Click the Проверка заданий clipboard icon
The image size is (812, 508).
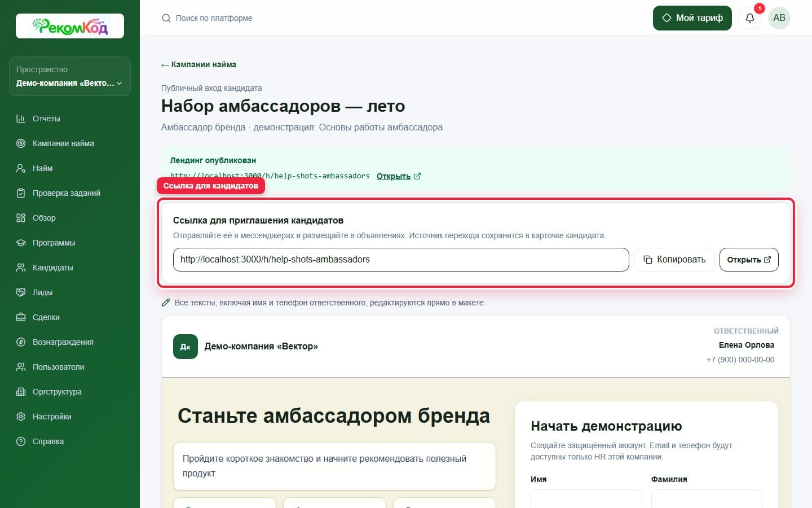(x=21, y=193)
